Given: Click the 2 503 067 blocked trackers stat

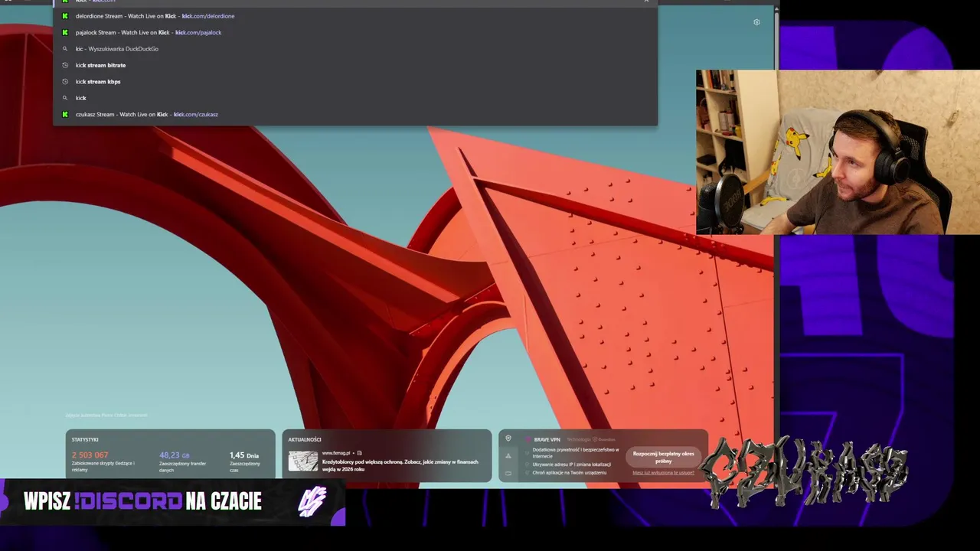Looking at the screenshot, I should (90, 455).
